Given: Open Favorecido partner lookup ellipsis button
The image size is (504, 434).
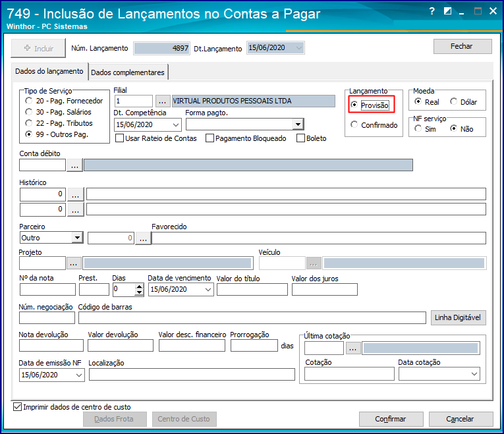Looking at the screenshot, I should (144, 238).
